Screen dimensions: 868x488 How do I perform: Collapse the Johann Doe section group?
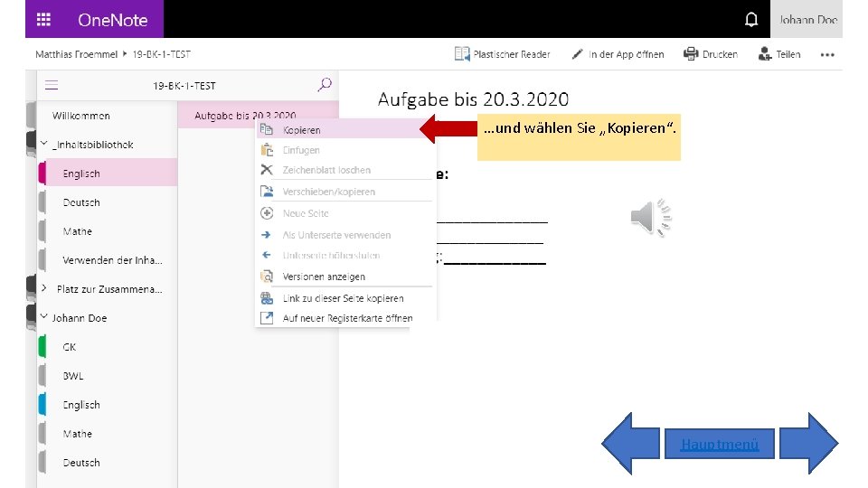[44, 317]
